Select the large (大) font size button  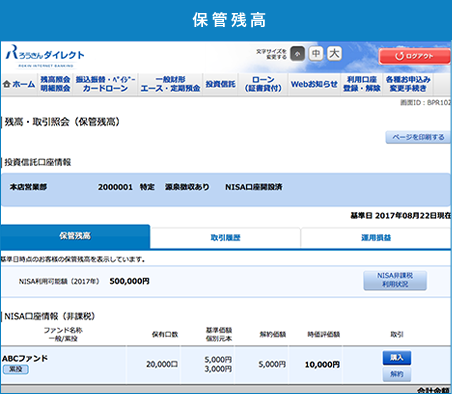click(x=334, y=53)
